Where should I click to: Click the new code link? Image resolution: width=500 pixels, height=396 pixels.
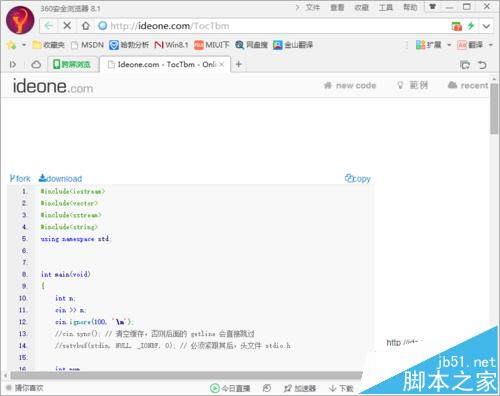tap(350, 86)
